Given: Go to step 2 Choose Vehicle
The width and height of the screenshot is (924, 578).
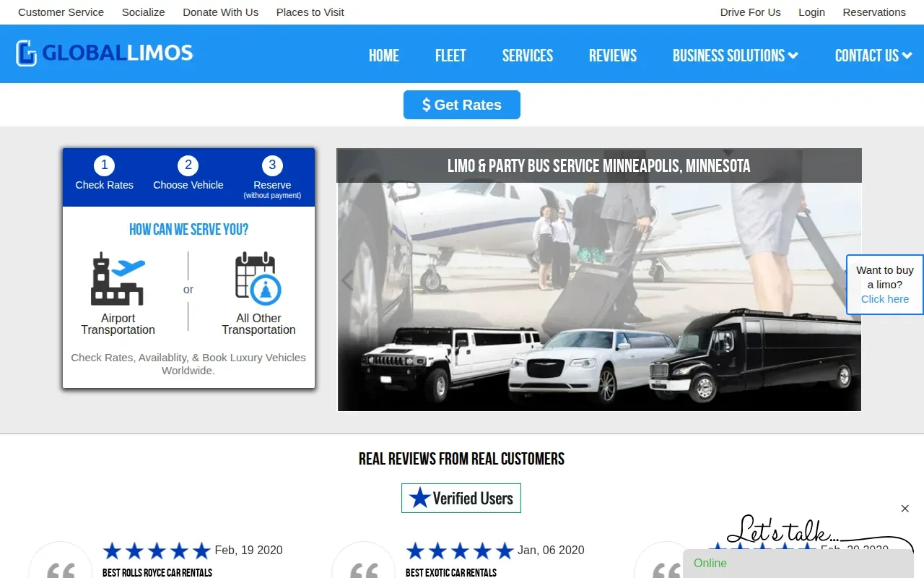Looking at the screenshot, I should tap(188, 174).
